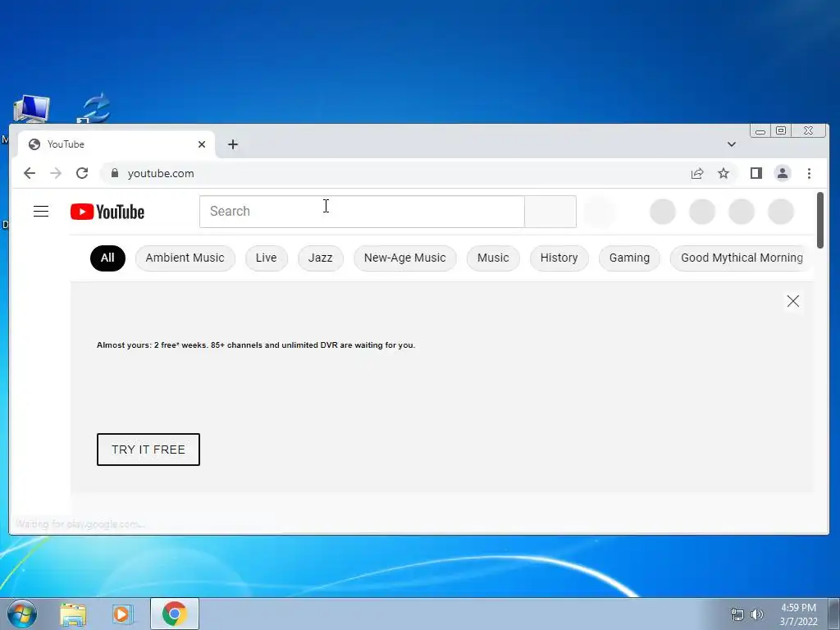Go back with the browser back arrow

30,173
